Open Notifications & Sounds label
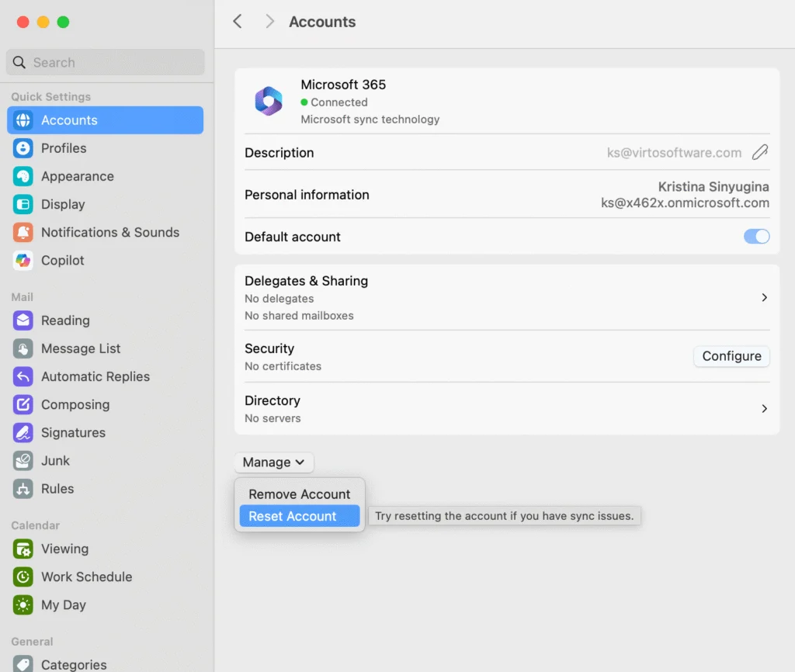The height and width of the screenshot is (672, 795). pos(110,232)
